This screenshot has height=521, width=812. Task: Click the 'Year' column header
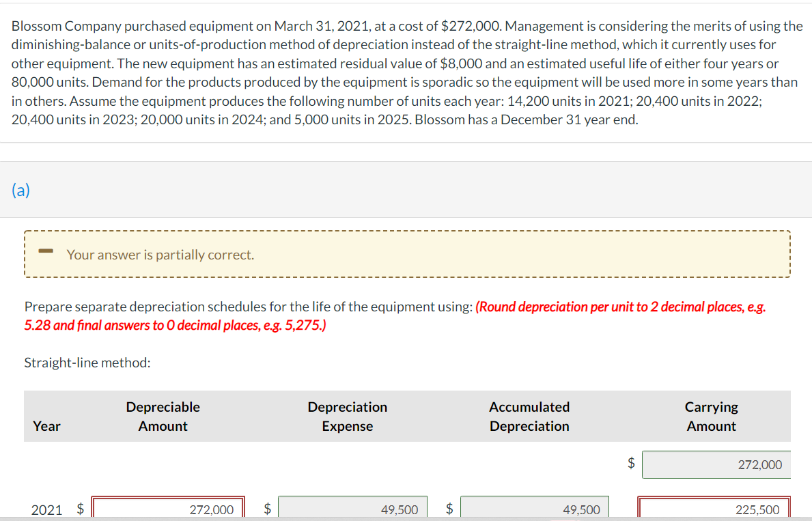point(46,426)
